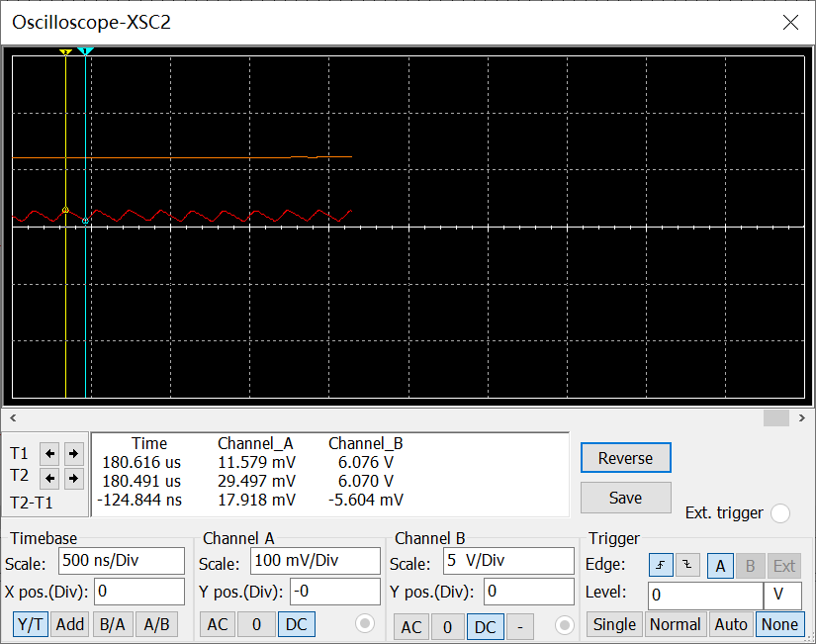
Task: Click Channel_A T1 value 11.579 mV
Action: click(256, 462)
